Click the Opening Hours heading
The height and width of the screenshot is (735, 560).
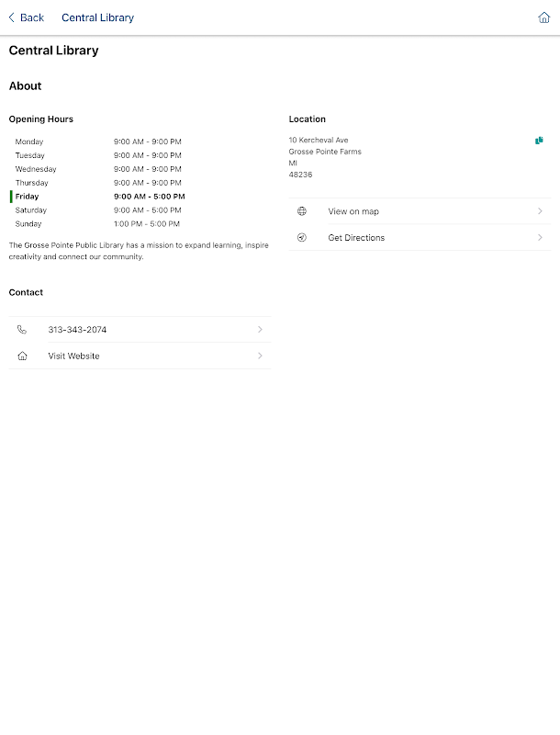(41, 119)
